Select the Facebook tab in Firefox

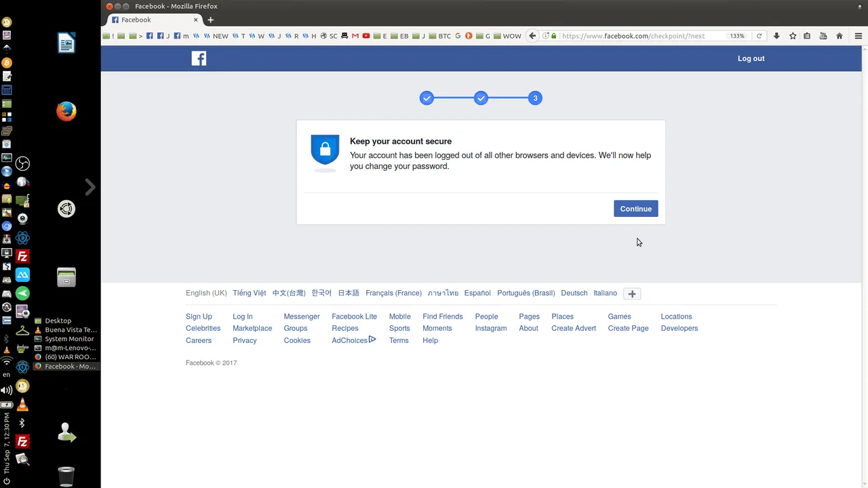coord(155,20)
